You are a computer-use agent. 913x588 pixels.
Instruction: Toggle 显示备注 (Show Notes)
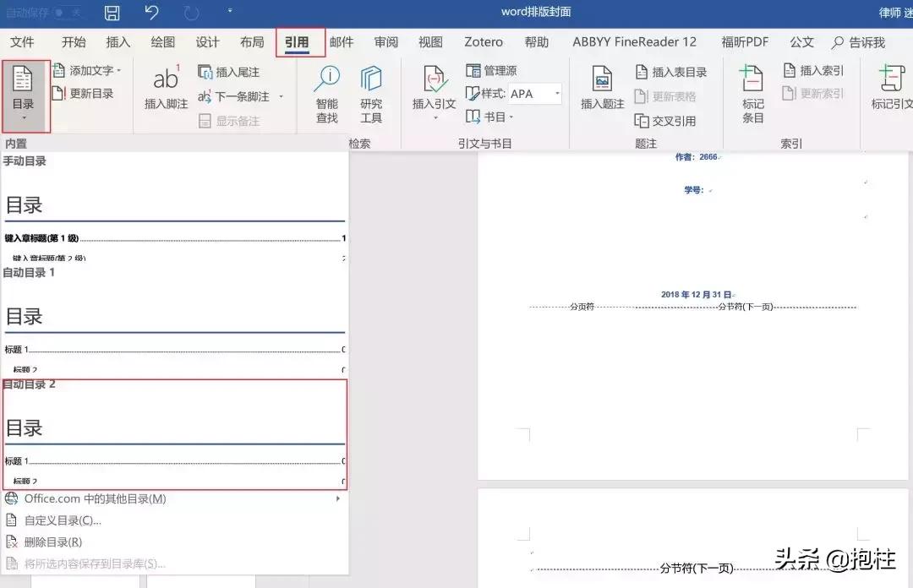tap(235, 120)
